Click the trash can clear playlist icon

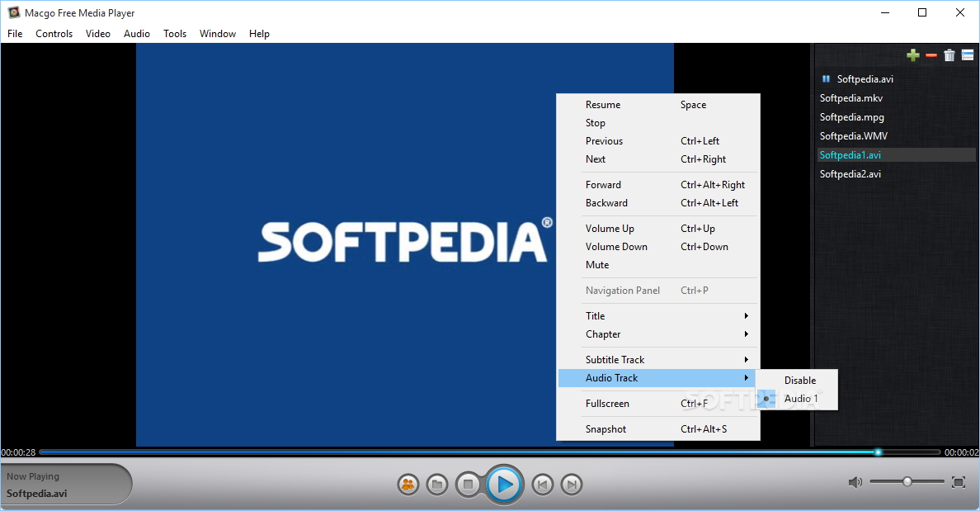click(x=949, y=55)
